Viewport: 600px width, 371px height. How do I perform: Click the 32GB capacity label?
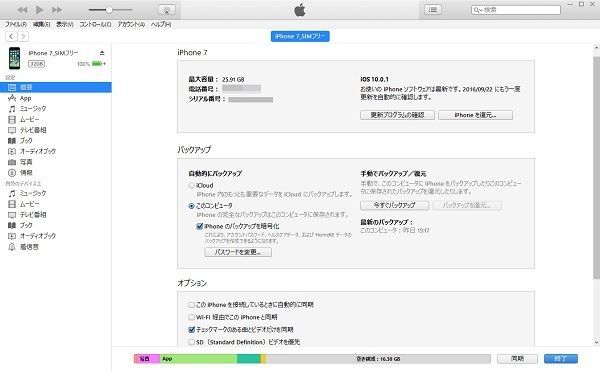coord(37,64)
